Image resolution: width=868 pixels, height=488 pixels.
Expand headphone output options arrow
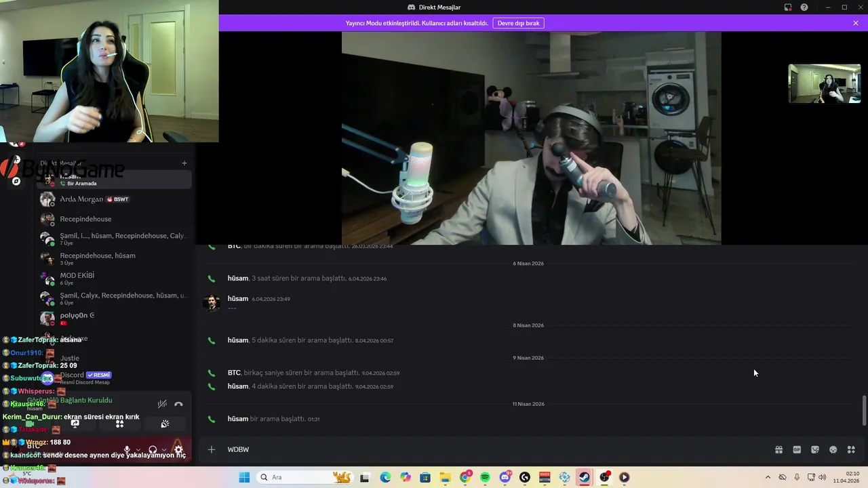pos(163,449)
